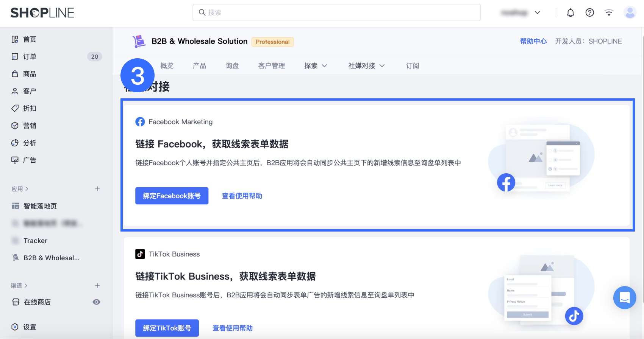Click the Wi-Fi signal icon in header
Screen dimensions: 644x339
609,13
